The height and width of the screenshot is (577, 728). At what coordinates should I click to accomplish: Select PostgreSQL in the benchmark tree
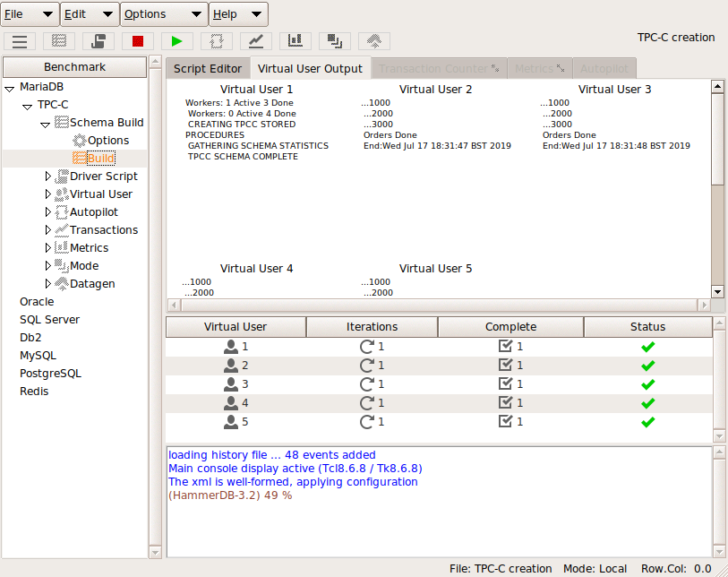pyautogui.click(x=50, y=374)
